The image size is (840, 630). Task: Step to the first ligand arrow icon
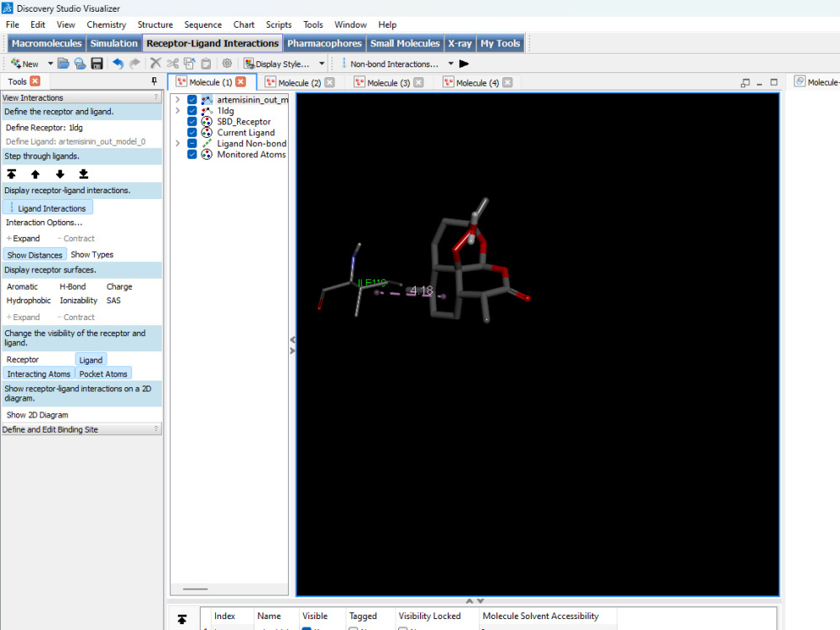[x=12, y=174]
